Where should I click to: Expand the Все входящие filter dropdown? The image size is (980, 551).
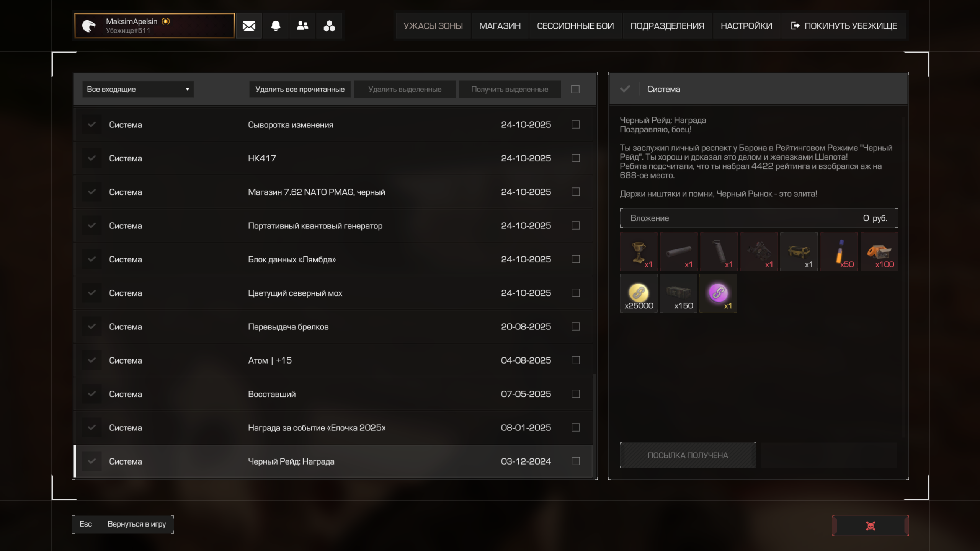pyautogui.click(x=138, y=89)
